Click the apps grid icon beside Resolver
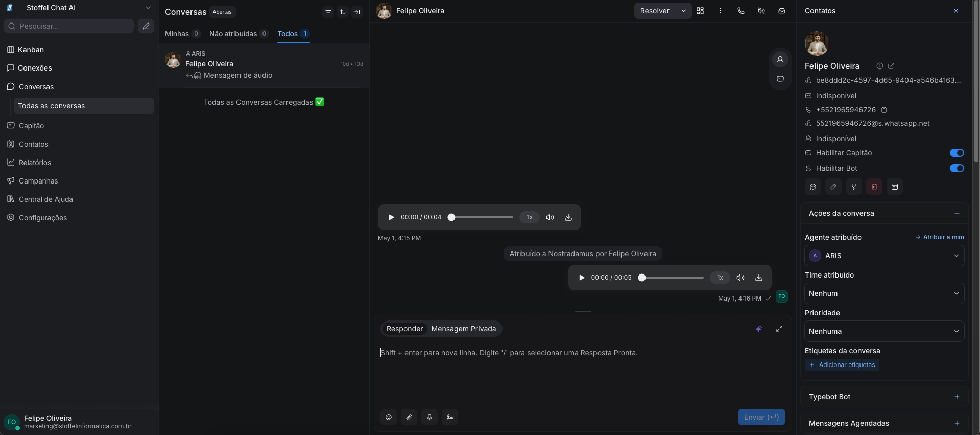 (x=700, y=11)
